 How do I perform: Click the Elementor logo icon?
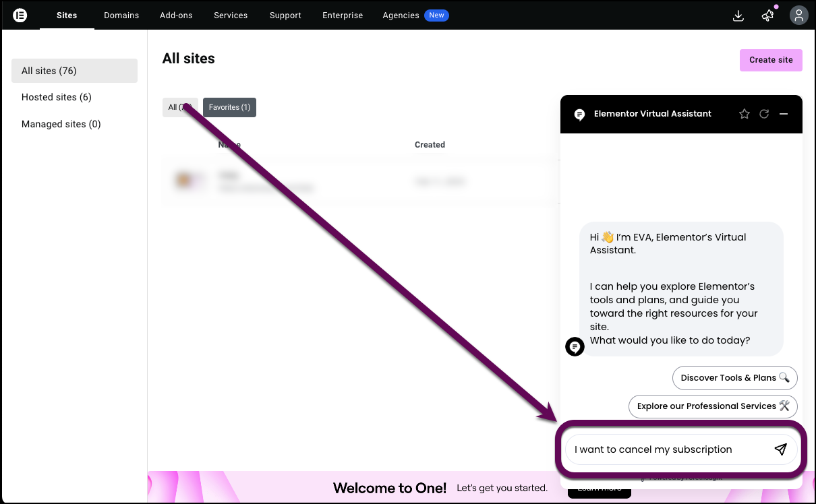tap(20, 15)
